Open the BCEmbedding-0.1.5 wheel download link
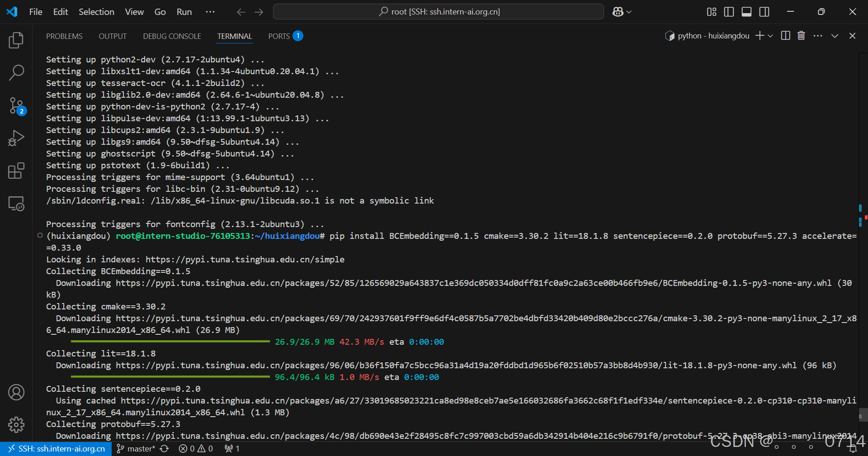Viewport: 868px width, 456px height. click(473, 283)
